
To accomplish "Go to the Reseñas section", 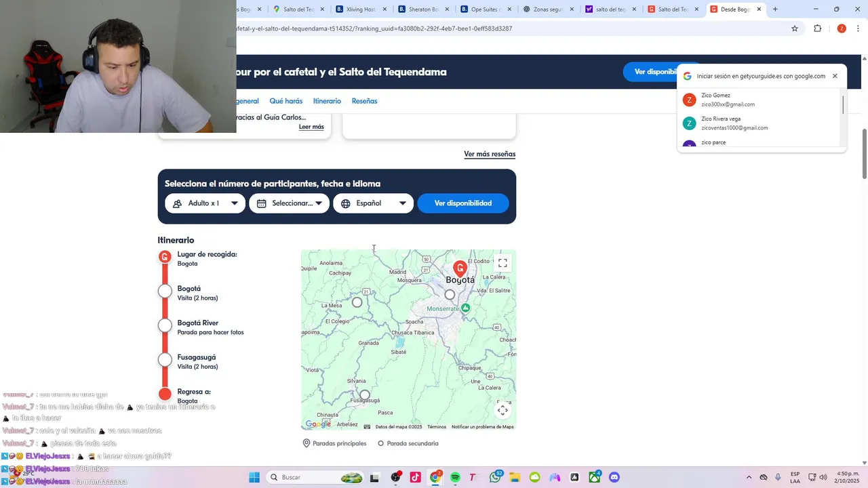I will pos(364,101).
